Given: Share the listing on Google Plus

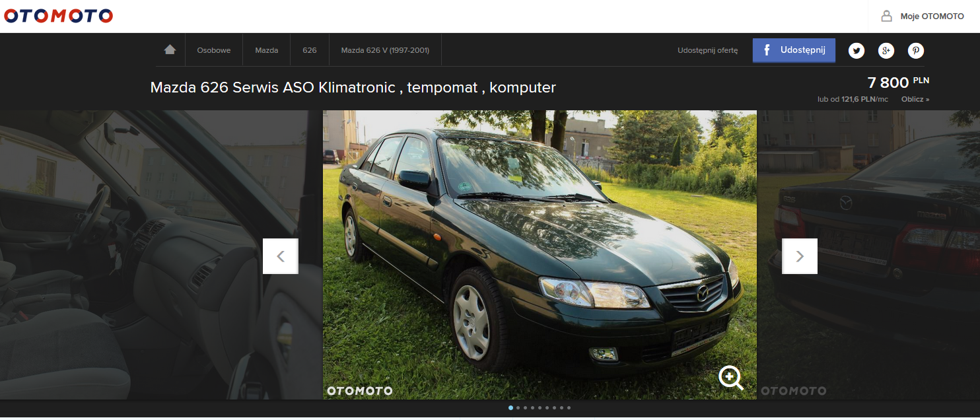Looking at the screenshot, I should point(886,51).
